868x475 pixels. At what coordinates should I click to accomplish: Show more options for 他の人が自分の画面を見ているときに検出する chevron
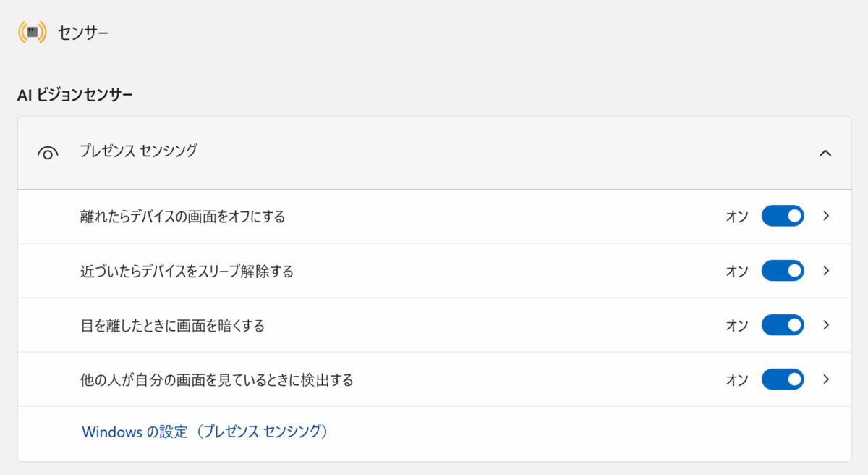click(826, 379)
